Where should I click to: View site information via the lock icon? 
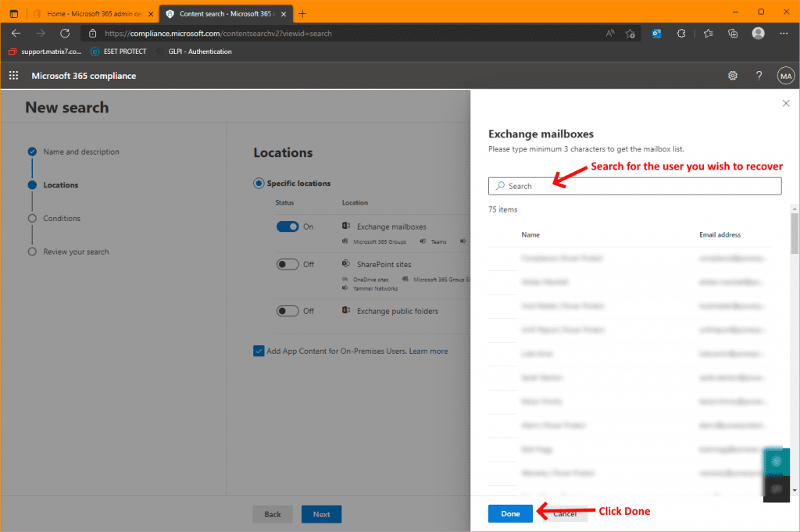(92, 33)
